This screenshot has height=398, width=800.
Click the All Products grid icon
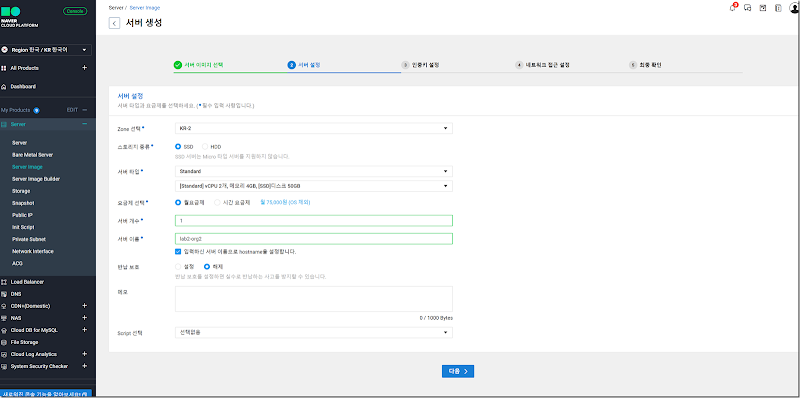point(4,68)
